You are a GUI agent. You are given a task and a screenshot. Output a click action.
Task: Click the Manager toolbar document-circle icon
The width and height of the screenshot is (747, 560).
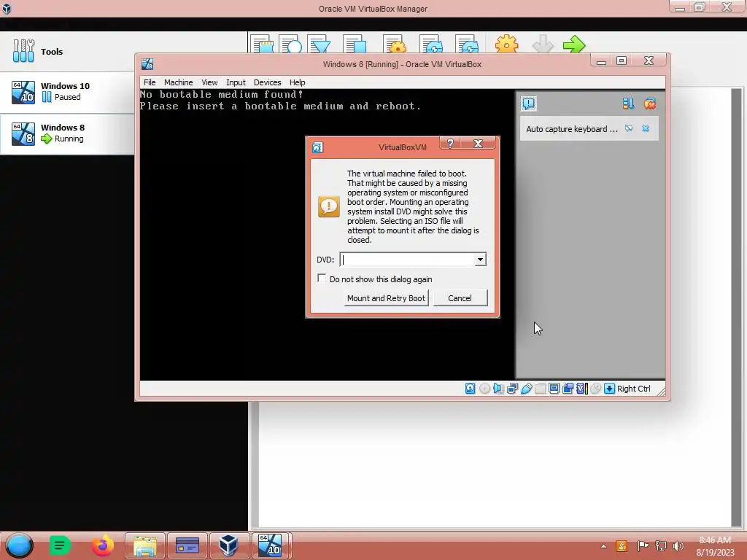tap(290, 44)
